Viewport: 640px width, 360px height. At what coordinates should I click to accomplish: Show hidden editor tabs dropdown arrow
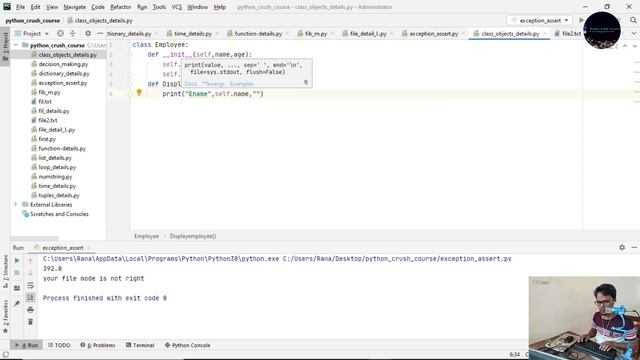(x=634, y=33)
